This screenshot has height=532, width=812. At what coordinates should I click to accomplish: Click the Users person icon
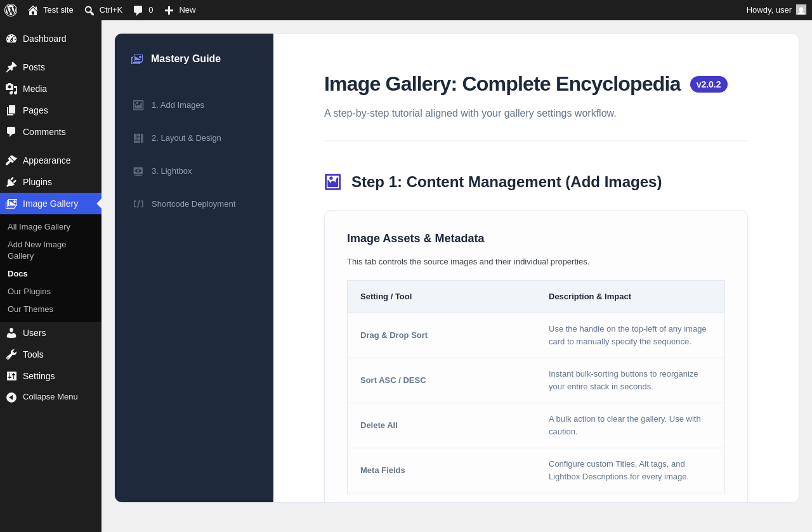coord(11,333)
